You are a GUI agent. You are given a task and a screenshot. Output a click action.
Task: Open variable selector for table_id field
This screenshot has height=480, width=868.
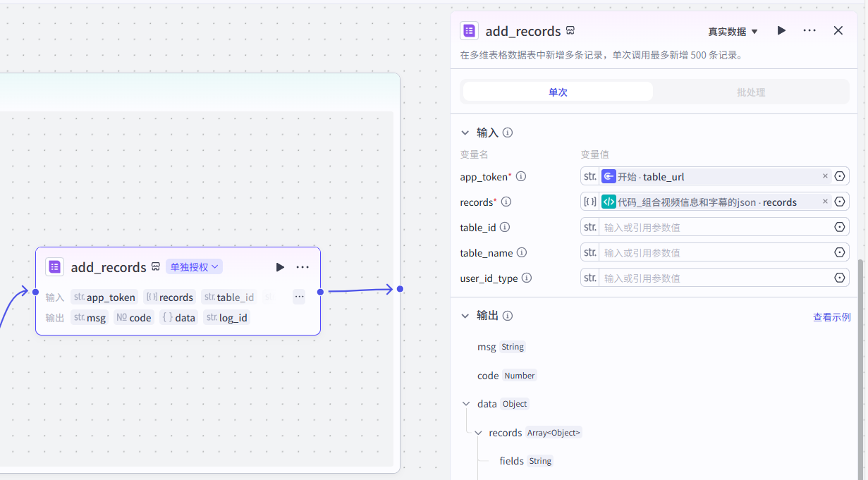[x=839, y=227]
